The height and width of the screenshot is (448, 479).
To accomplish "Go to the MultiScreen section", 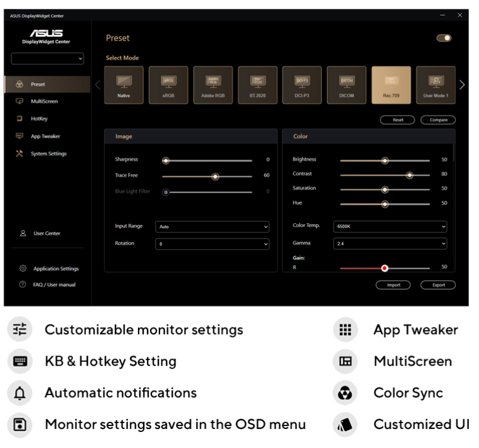I will coord(44,101).
